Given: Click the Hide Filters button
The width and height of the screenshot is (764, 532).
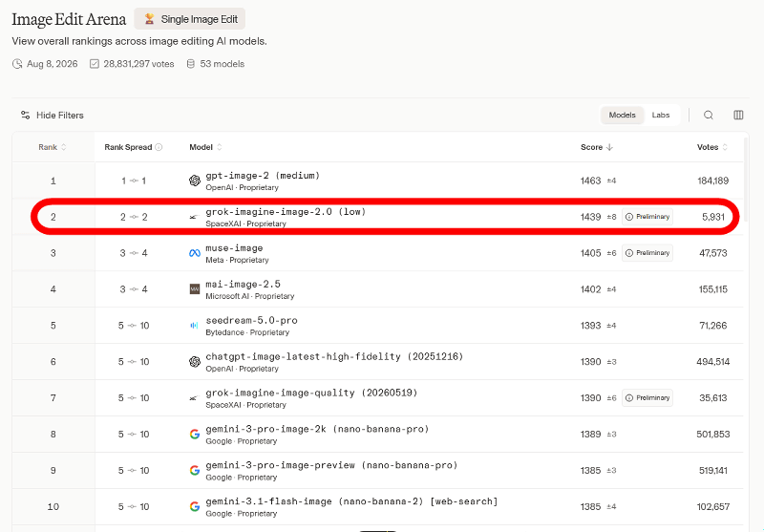Looking at the screenshot, I should pyautogui.click(x=53, y=115).
